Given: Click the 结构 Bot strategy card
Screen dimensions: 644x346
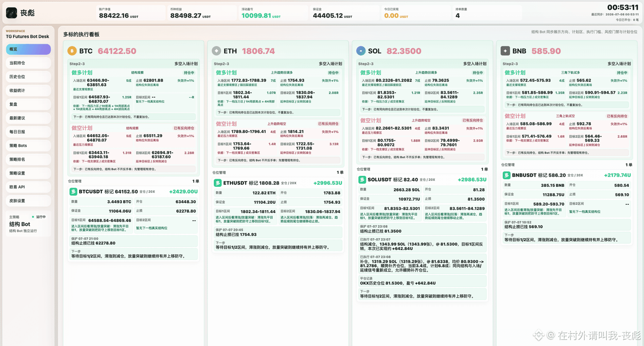Looking at the screenshot, I should (x=28, y=224).
